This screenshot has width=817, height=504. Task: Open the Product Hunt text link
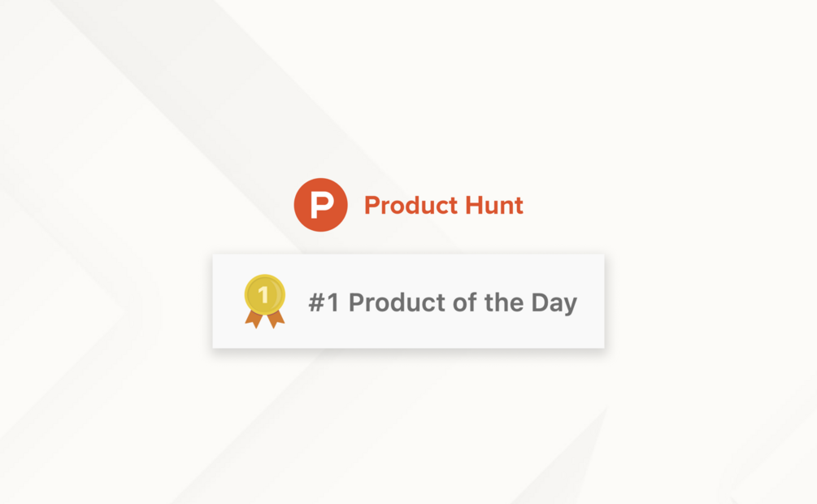click(x=443, y=206)
